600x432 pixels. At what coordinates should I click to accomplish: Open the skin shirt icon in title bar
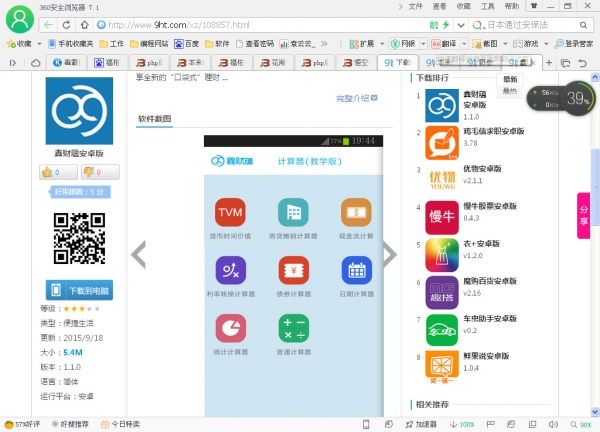pyautogui.click(x=533, y=6)
